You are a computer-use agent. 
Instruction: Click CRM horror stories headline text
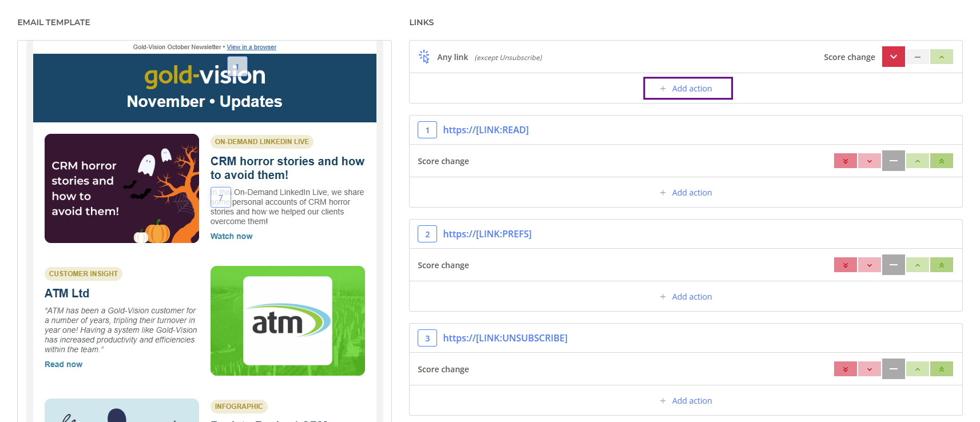tap(287, 168)
